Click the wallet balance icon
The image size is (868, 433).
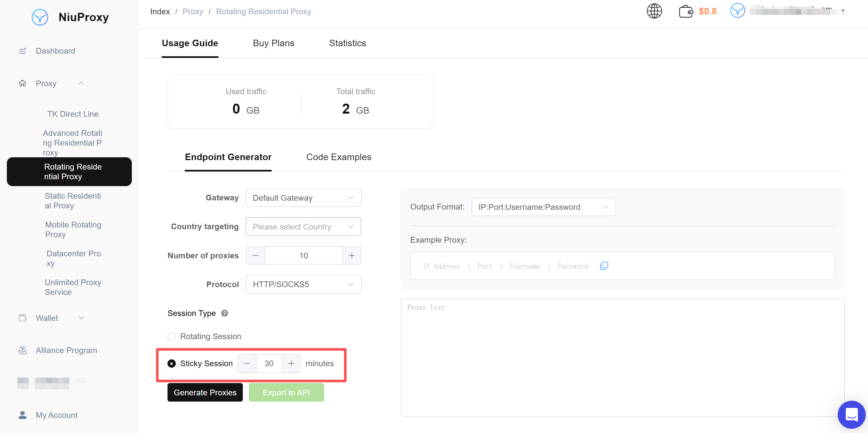[686, 11]
